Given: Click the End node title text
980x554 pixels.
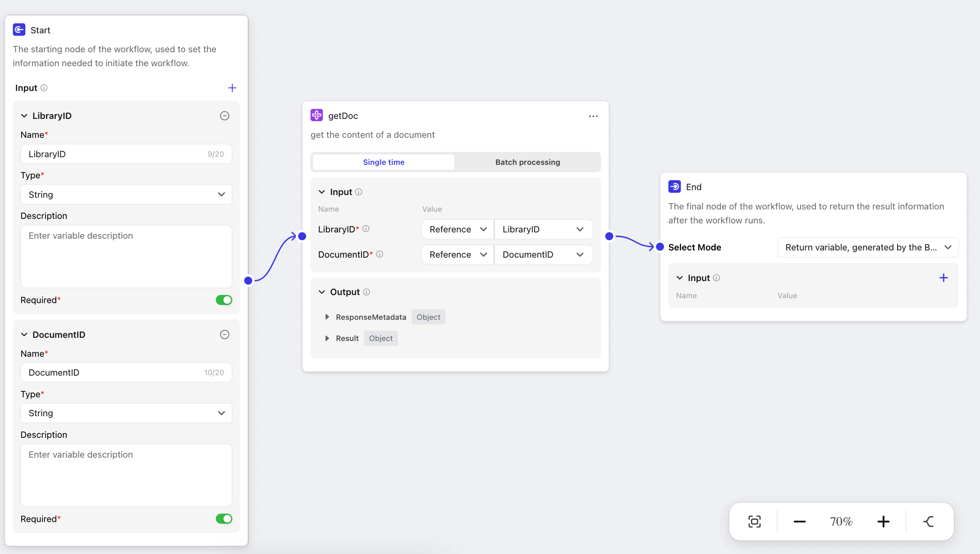Looking at the screenshot, I should click(694, 187).
